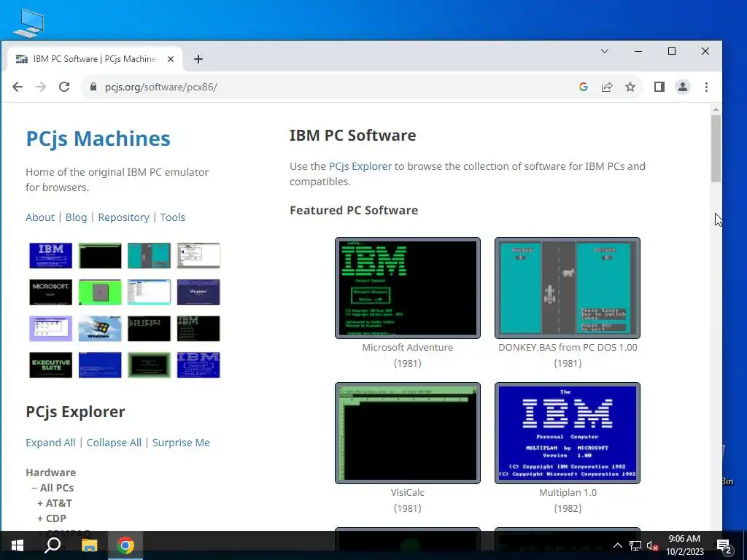The image size is (747, 560).
Task: Open the purple Microsoft Windows sidebar thumbnail
Action: point(198,292)
